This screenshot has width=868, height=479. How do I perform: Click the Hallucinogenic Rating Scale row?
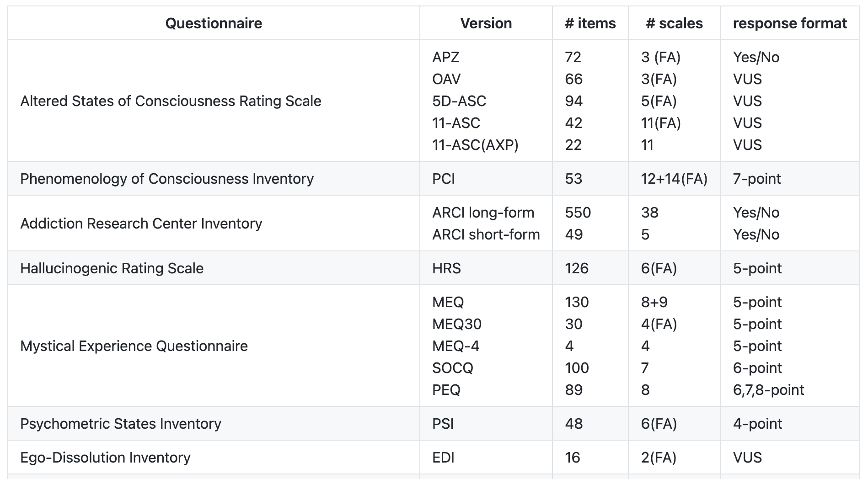[112, 268]
